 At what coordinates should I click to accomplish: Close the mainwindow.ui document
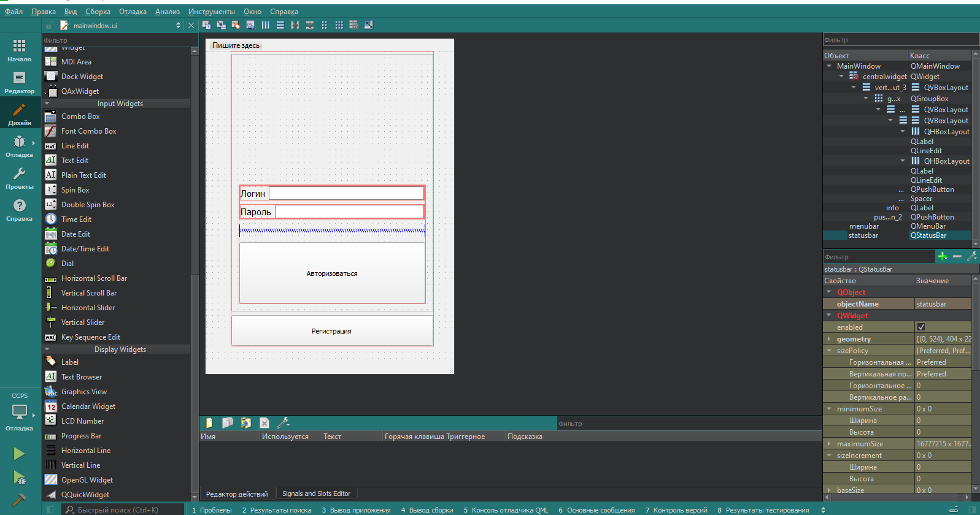191,25
